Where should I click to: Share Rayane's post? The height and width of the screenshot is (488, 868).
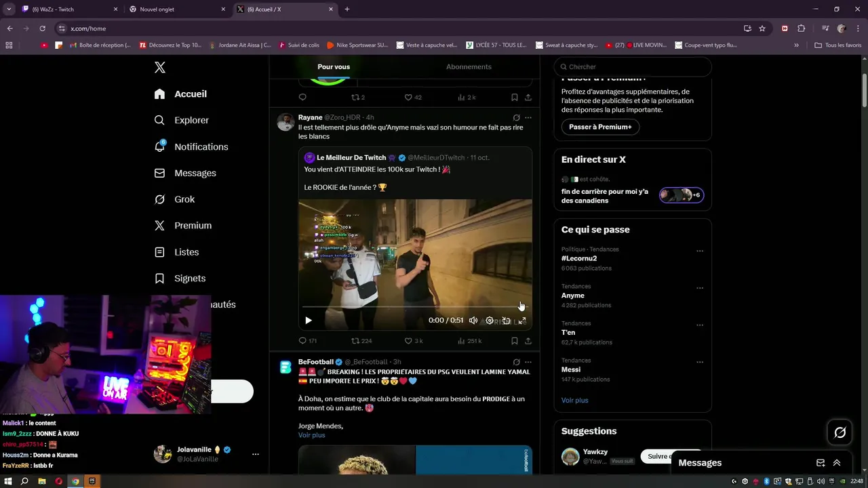pyautogui.click(x=528, y=341)
